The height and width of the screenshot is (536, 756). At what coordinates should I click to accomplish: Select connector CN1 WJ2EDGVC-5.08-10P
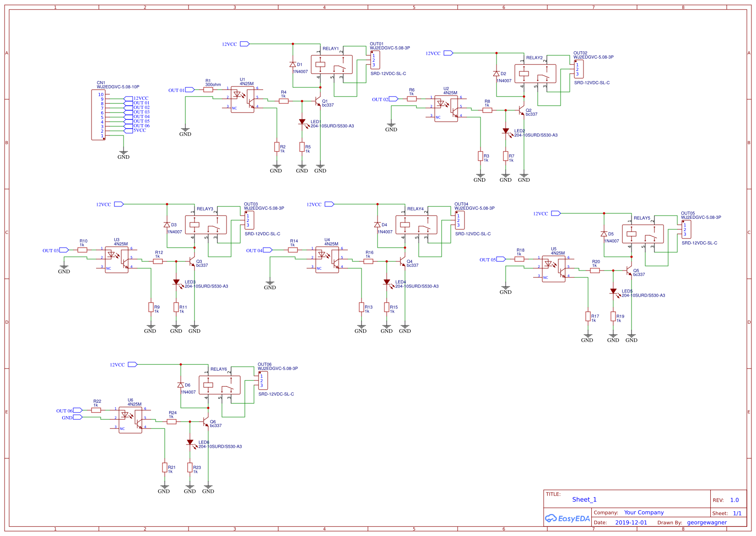point(99,114)
